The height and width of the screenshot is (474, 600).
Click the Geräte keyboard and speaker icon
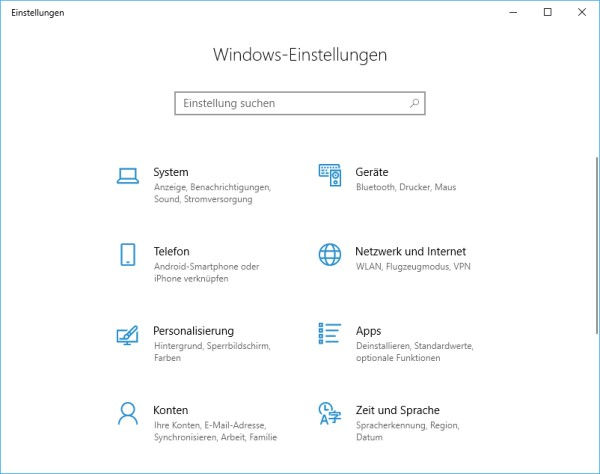tap(330, 175)
